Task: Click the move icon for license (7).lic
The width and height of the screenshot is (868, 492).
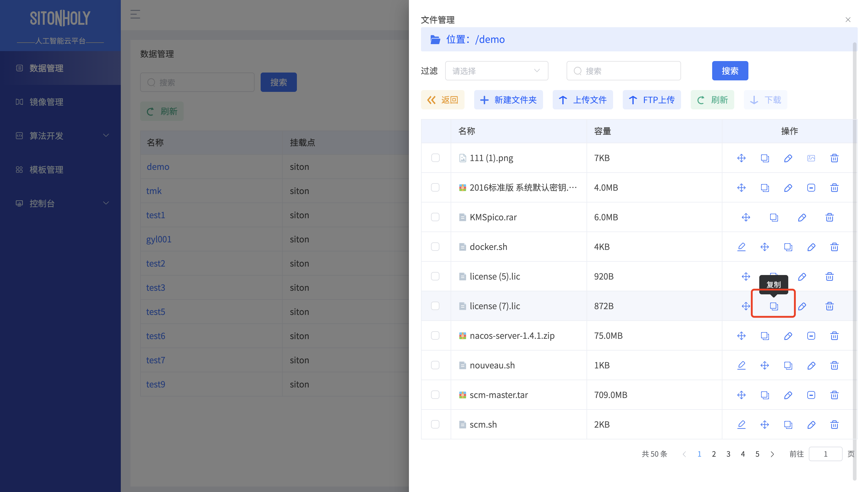Action: pyautogui.click(x=746, y=306)
